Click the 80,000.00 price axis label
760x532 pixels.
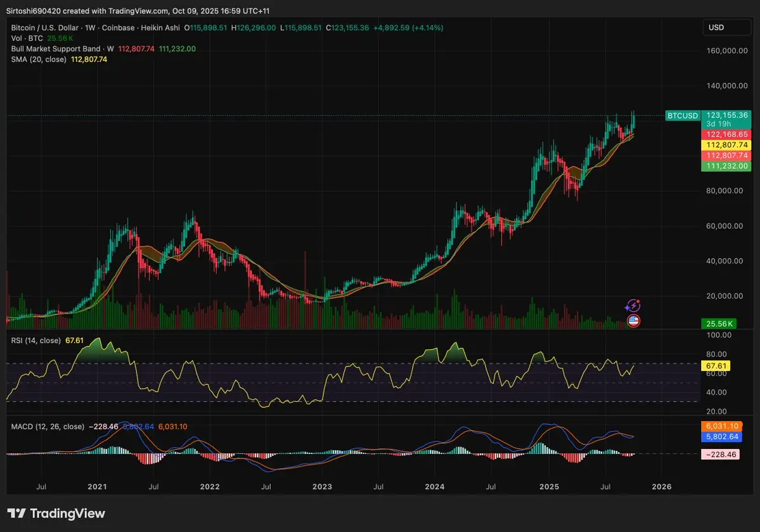point(724,191)
